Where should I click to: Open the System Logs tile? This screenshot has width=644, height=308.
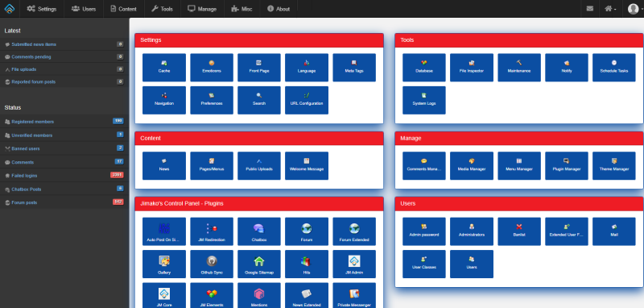point(424,100)
